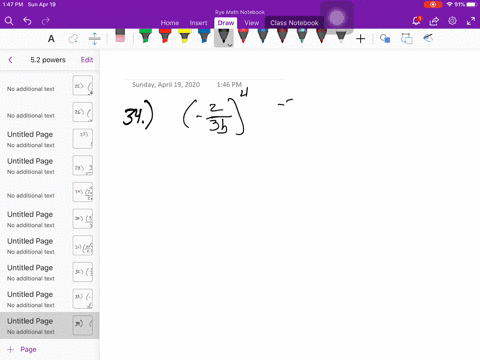The width and height of the screenshot is (480, 360).
Task: Open the page with 33) thumbnail
Action: 50,299
